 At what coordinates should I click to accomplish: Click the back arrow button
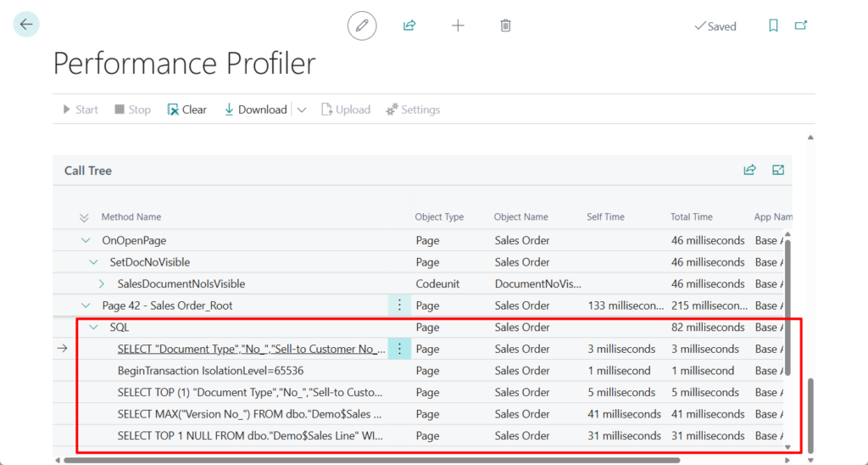pos(26,25)
